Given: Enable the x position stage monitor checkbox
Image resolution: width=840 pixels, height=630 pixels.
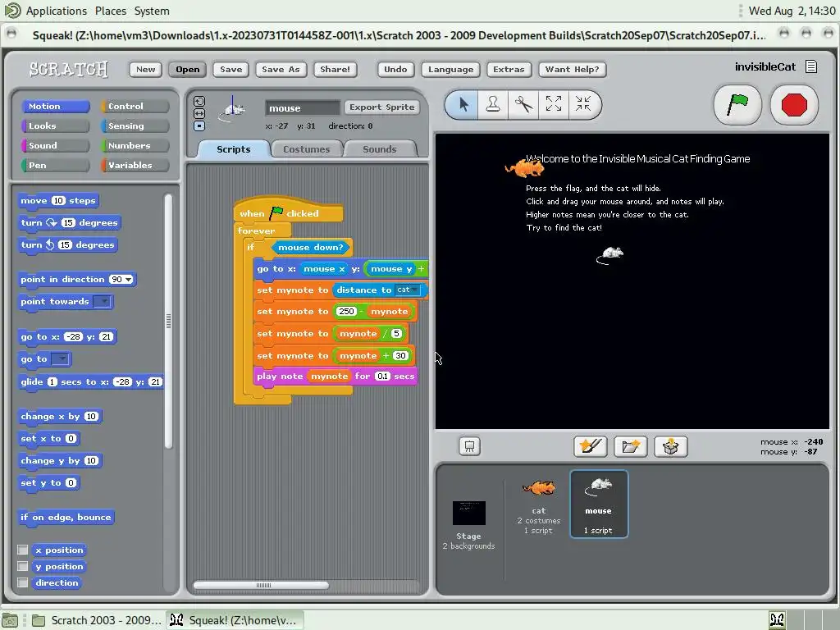Looking at the screenshot, I should 22,550.
